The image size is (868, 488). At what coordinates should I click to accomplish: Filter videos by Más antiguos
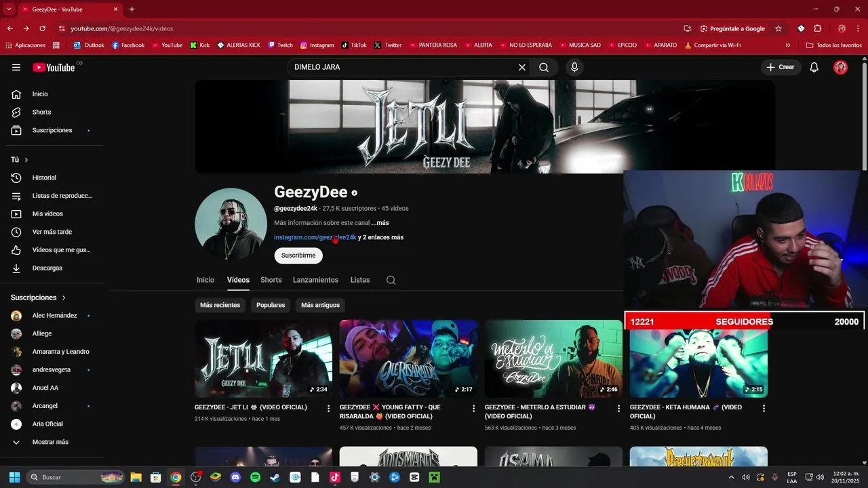(x=320, y=305)
